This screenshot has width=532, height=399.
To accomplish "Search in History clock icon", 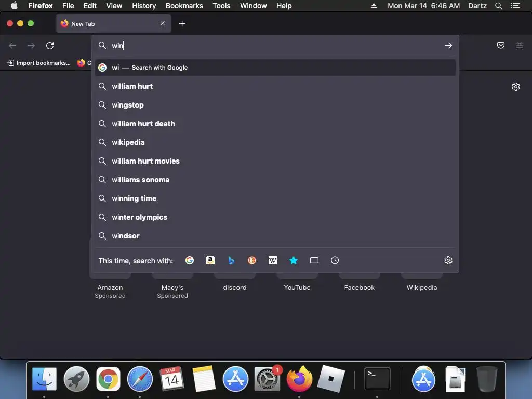I will click(335, 260).
